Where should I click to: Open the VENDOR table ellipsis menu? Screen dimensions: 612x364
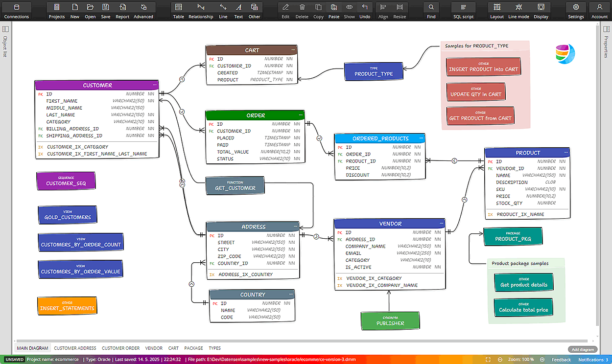click(441, 224)
